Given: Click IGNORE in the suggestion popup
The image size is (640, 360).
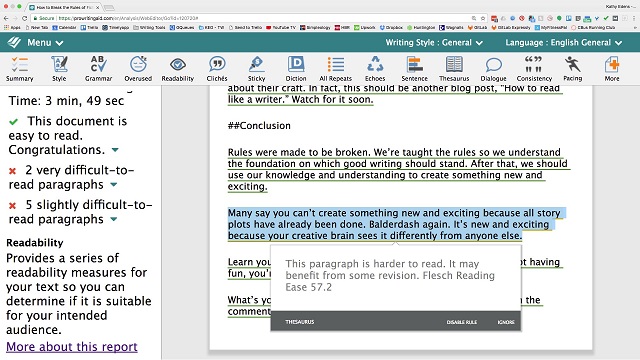Looking at the screenshot, I should click(x=506, y=322).
